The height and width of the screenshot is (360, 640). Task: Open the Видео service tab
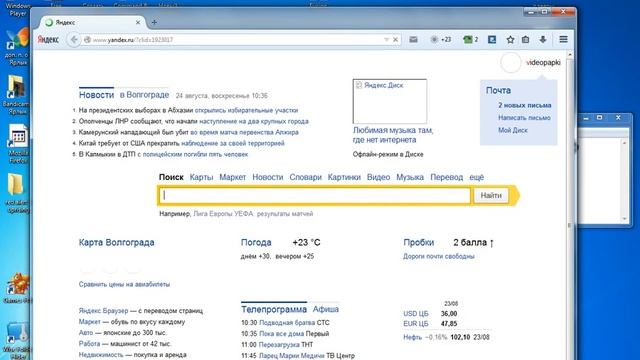pos(378,177)
